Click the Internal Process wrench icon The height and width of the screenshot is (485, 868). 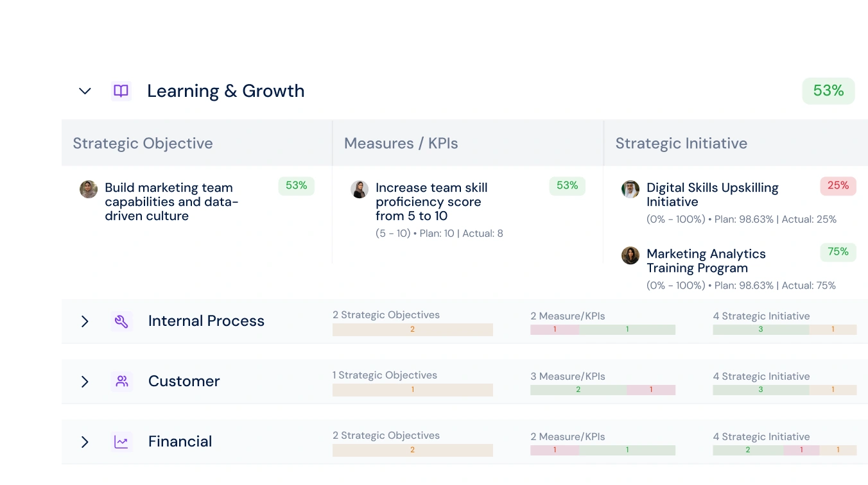point(121,321)
